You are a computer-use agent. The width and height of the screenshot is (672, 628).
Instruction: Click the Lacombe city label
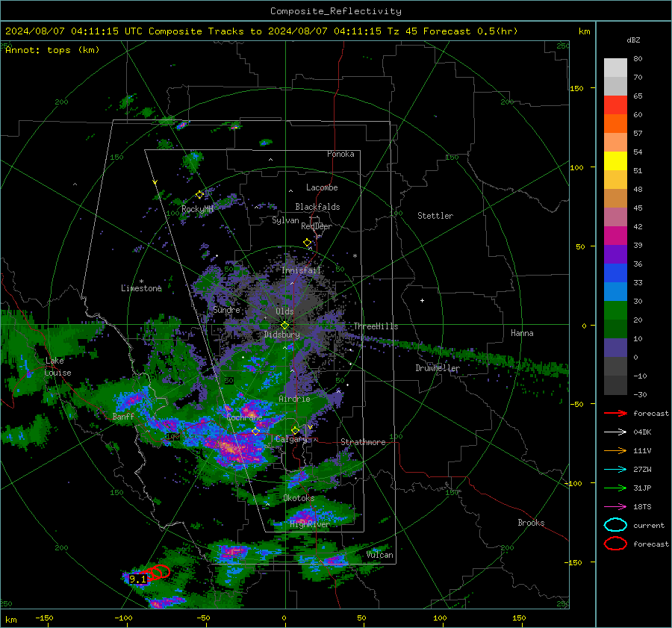point(322,187)
